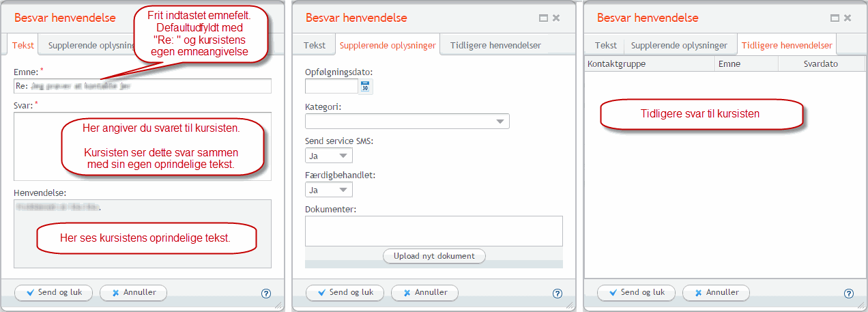
Task: Click help icon in the left dialog
Action: pos(266,294)
